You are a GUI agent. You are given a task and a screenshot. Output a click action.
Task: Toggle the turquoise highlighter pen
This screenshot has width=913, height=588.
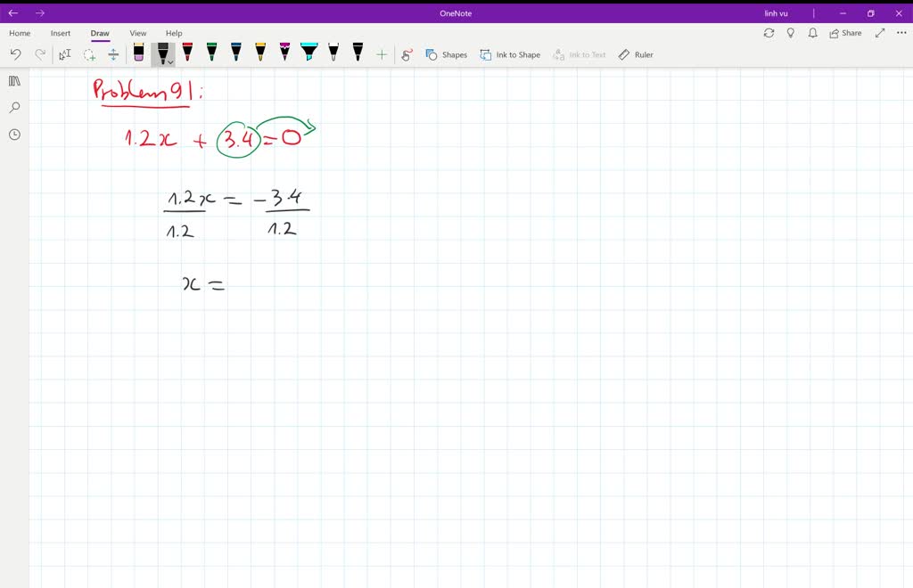[x=308, y=52]
